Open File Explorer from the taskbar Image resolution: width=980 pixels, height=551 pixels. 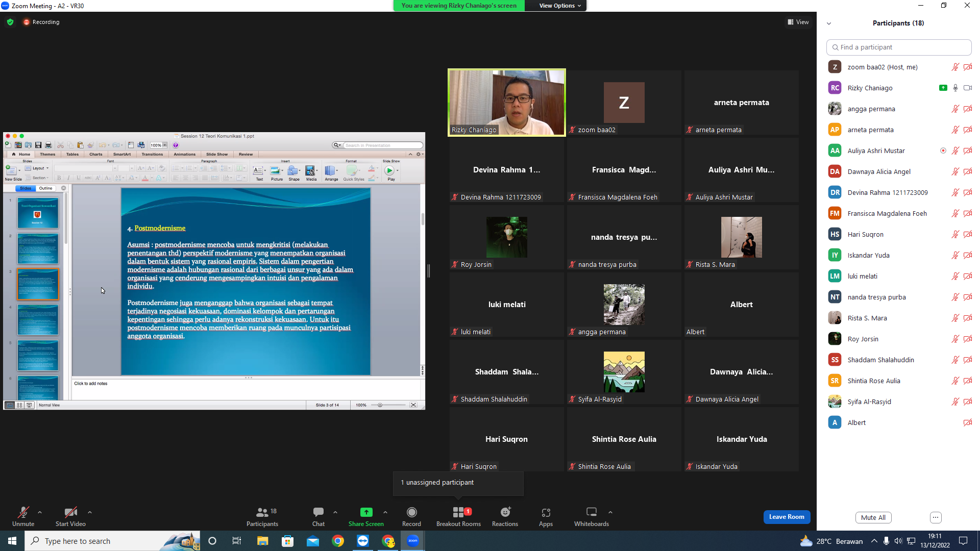tap(262, 541)
